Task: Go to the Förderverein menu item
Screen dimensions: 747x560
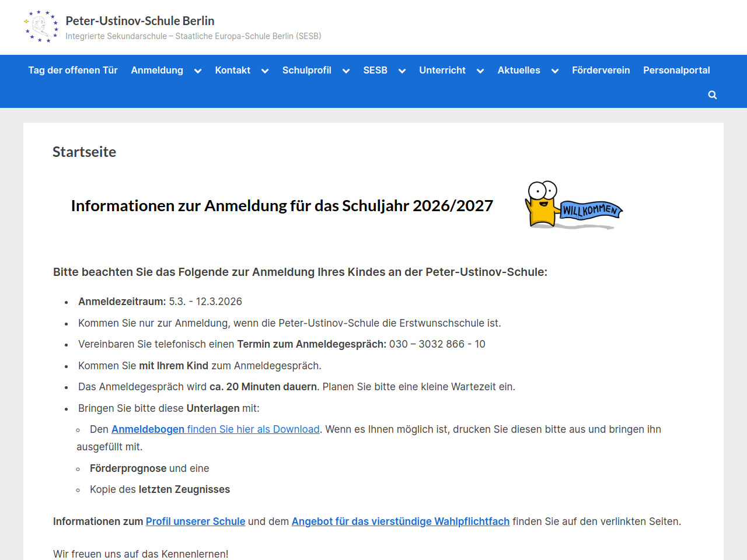Action: [601, 70]
